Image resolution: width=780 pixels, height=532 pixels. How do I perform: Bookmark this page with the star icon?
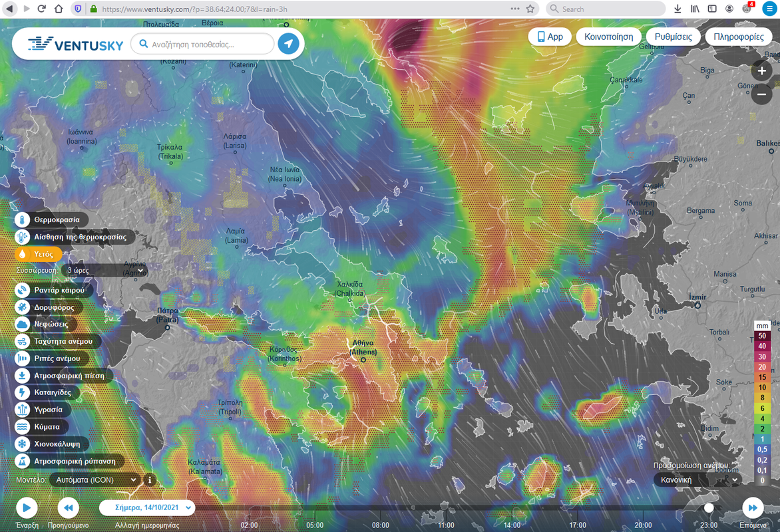click(530, 9)
